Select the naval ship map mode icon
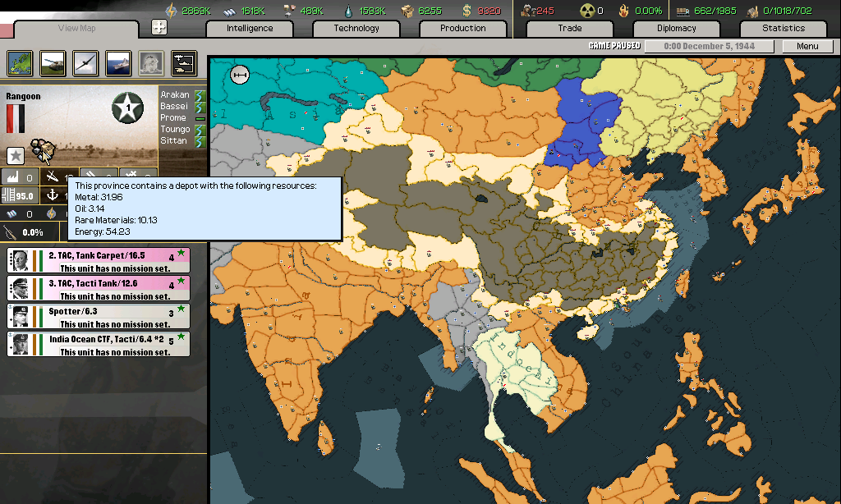 click(x=117, y=62)
